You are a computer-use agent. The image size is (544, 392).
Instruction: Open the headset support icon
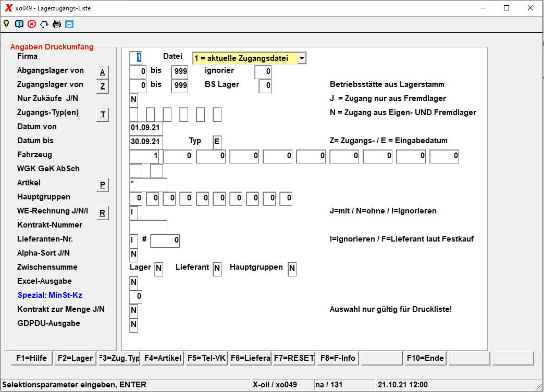point(44,24)
